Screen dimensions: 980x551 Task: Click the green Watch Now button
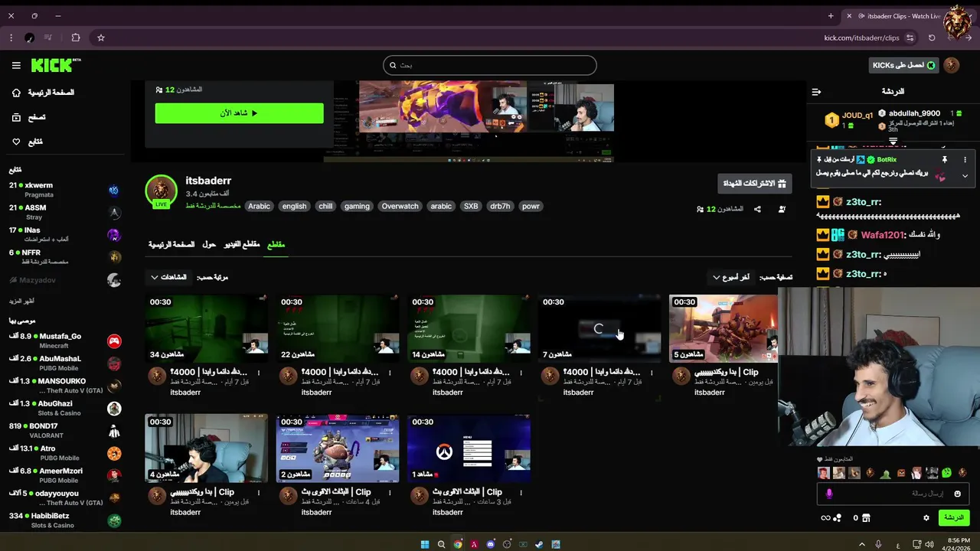tap(239, 113)
